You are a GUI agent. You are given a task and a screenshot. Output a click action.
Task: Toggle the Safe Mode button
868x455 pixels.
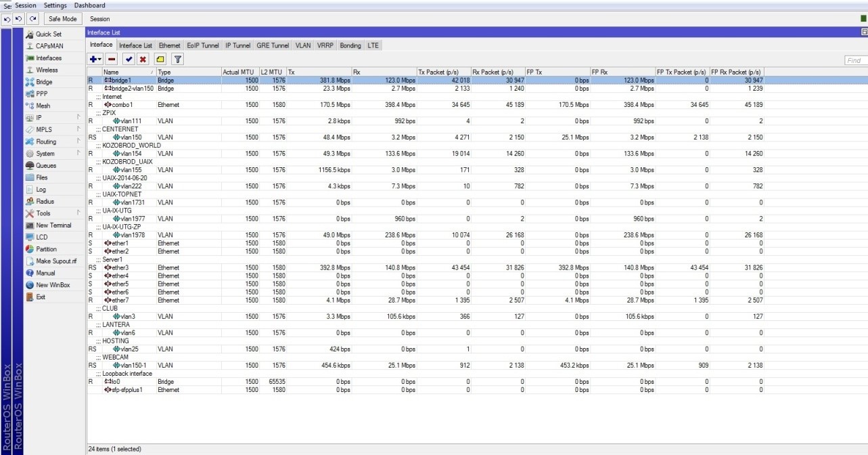click(x=63, y=19)
